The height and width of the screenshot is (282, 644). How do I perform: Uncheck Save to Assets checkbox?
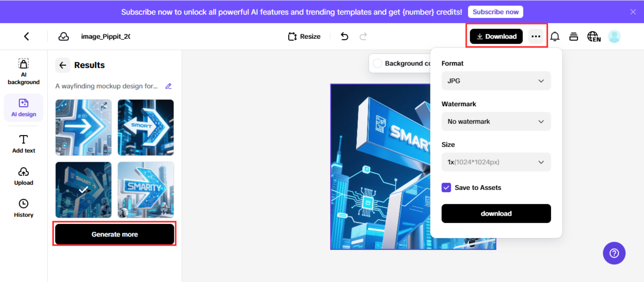coord(446,188)
